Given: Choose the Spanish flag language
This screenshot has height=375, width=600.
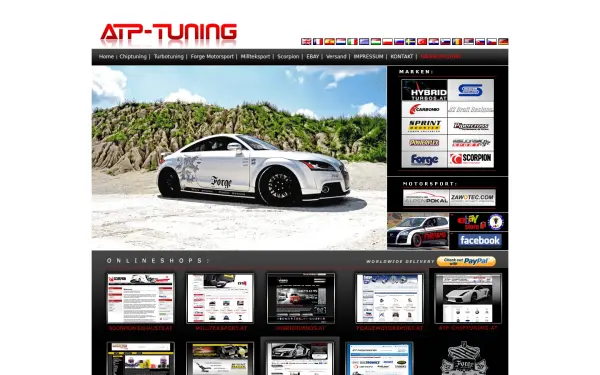Looking at the screenshot, I should pyautogui.click(x=329, y=41).
